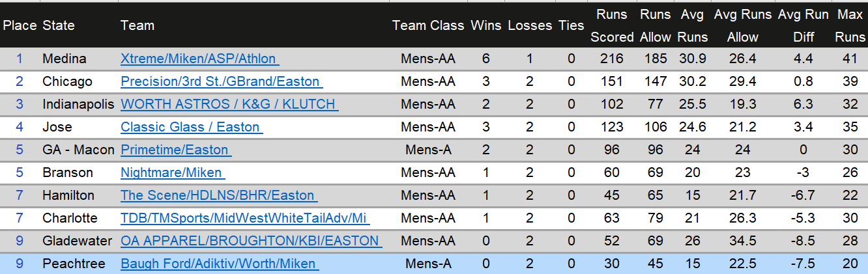Click the State column header
Screen dimensions: 868x274
(59, 25)
